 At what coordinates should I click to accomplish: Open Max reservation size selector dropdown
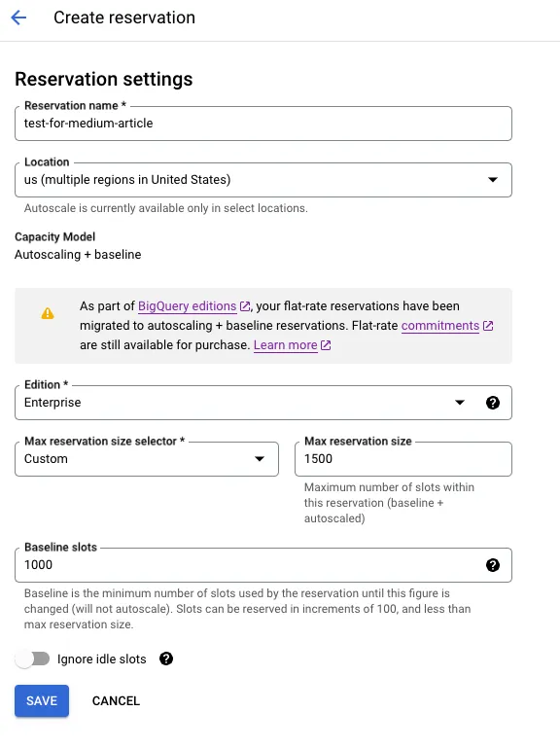click(x=147, y=459)
